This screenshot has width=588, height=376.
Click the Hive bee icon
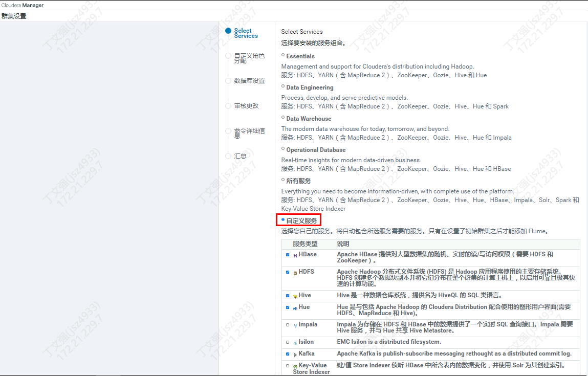(x=295, y=296)
